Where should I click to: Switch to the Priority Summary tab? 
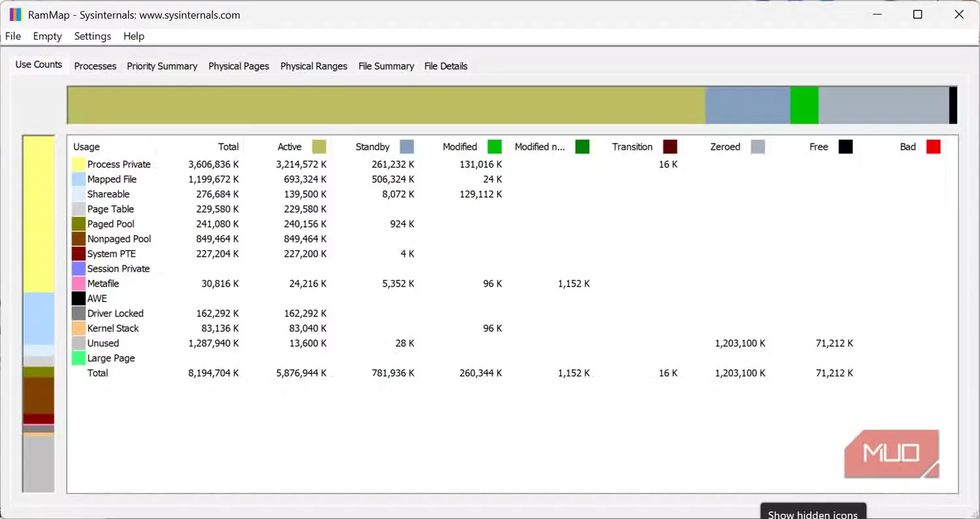click(x=162, y=66)
